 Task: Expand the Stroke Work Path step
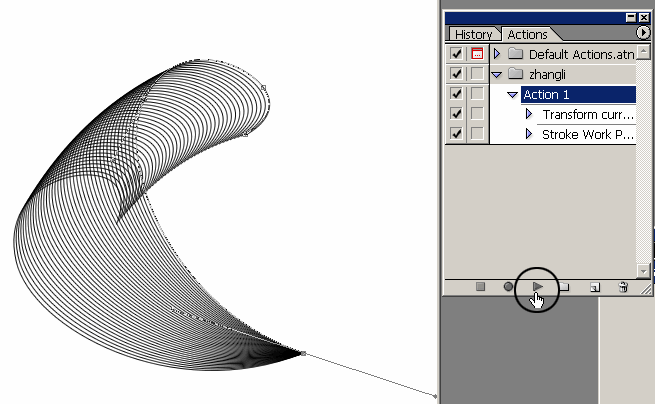[x=529, y=134]
